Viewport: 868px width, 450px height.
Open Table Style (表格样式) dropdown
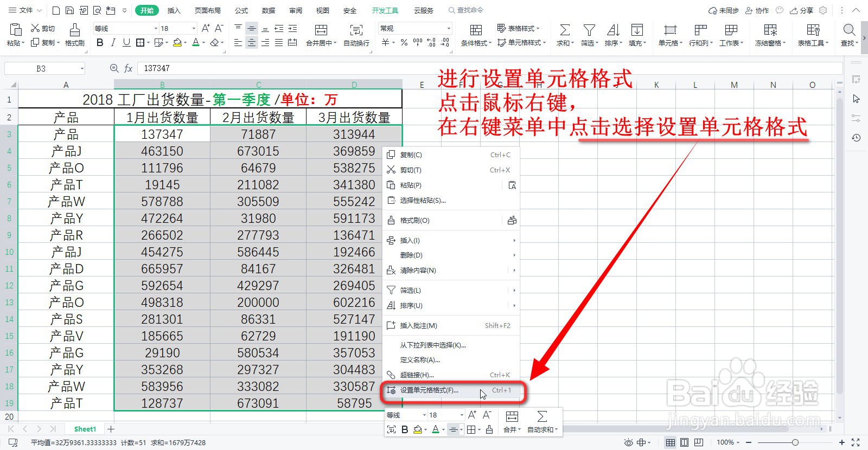coord(519,28)
